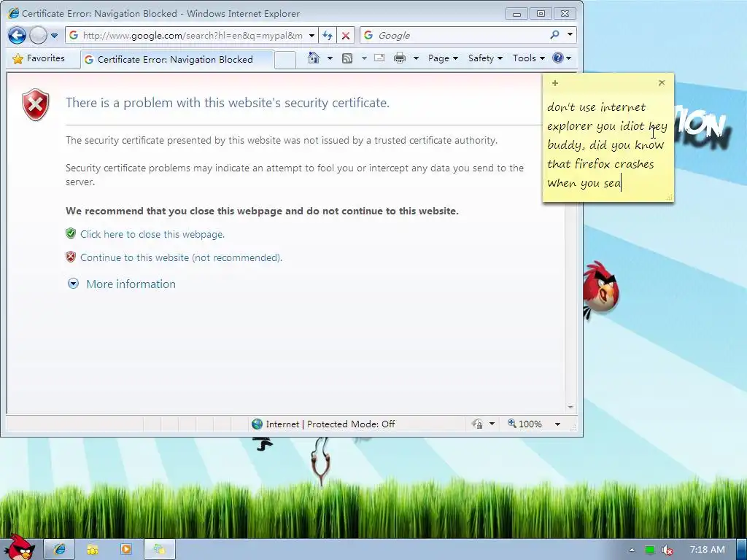The image size is (747, 560).
Task: Expand the feeds dropdown arrow
Action: coord(364,58)
